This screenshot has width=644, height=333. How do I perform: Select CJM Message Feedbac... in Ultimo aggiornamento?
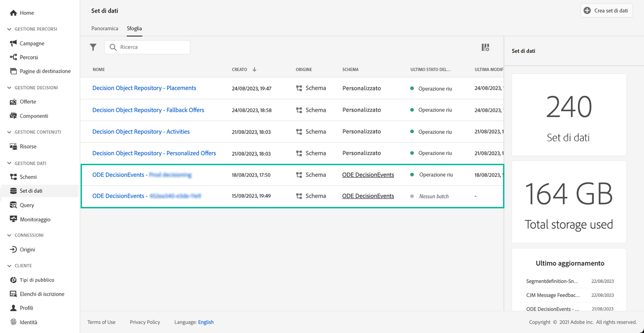553,295
